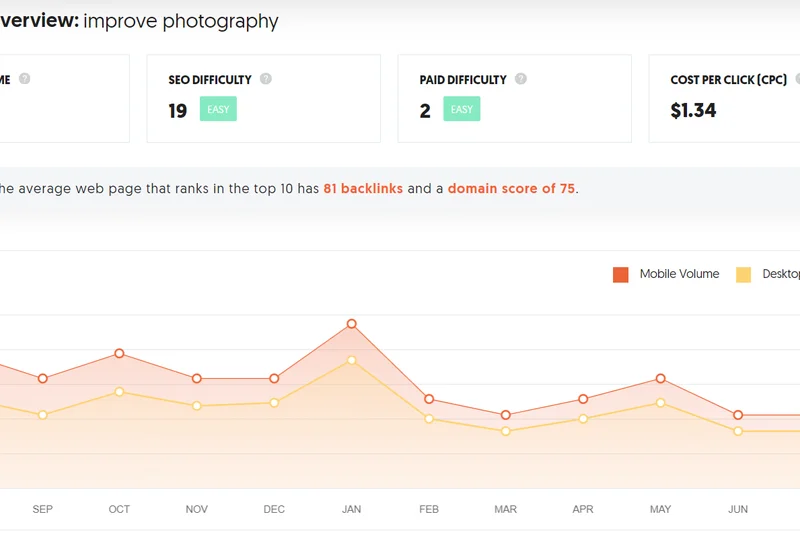Click the SEO Difficulty score 19
This screenshot has width=800, height=533.
pyautogui.click(x=178, y=110)
